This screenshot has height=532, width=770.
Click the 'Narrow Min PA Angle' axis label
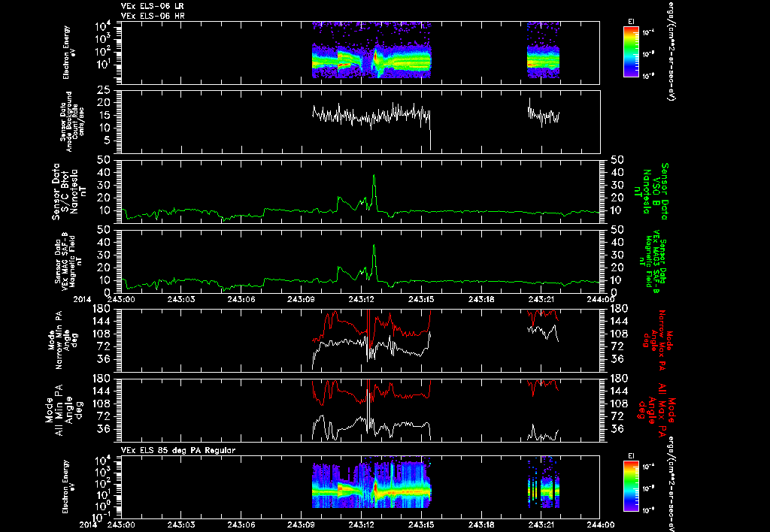tap(63, 340)
